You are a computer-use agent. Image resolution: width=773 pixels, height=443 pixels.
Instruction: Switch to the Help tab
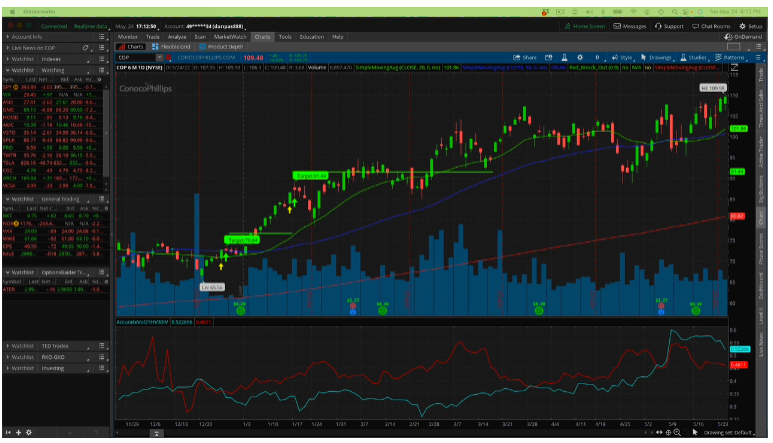pyautogui.click(x=338, y=37)
